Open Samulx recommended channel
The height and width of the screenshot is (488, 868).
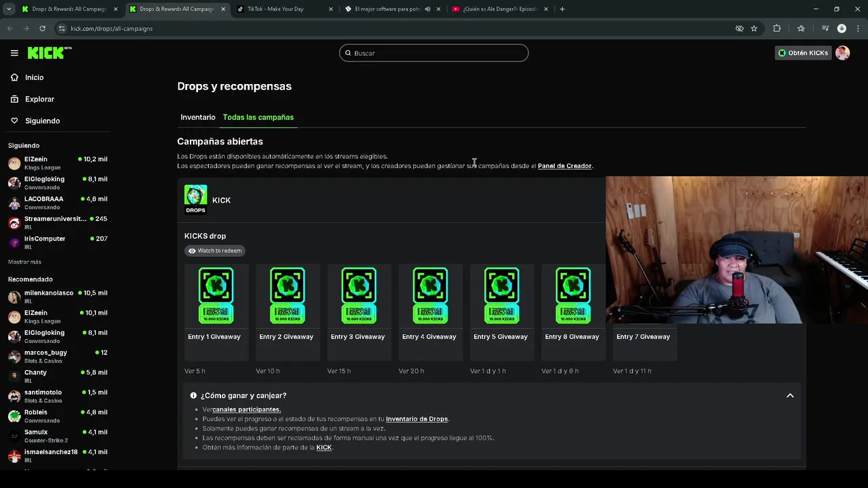click(x=58, y=436)
